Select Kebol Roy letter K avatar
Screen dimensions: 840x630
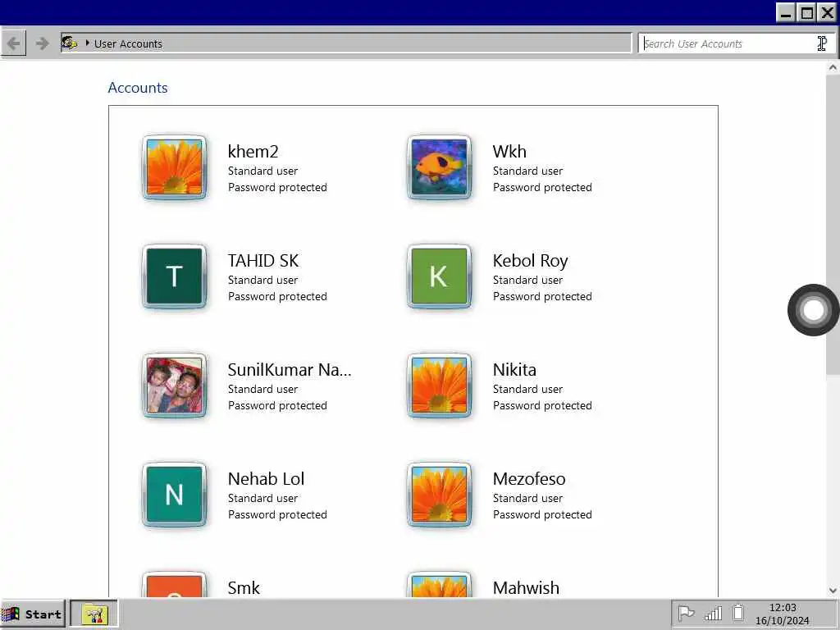(440, 277)
